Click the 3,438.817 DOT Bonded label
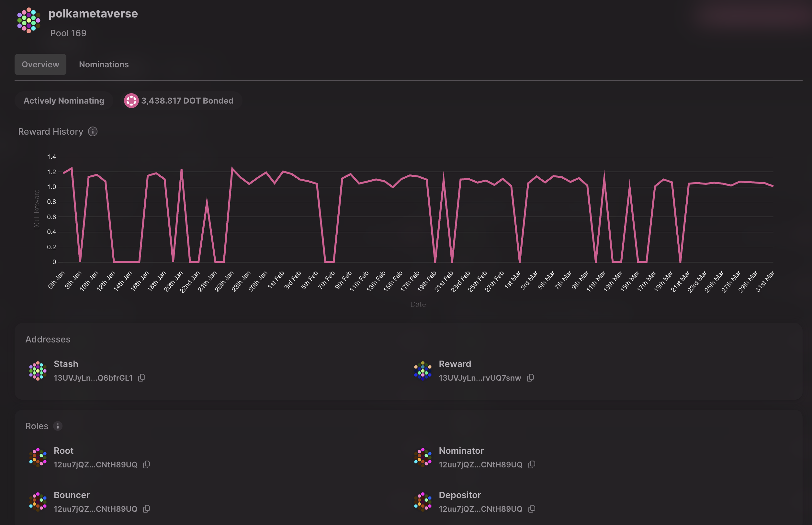812x525 pixels. [x=187, y=101]
